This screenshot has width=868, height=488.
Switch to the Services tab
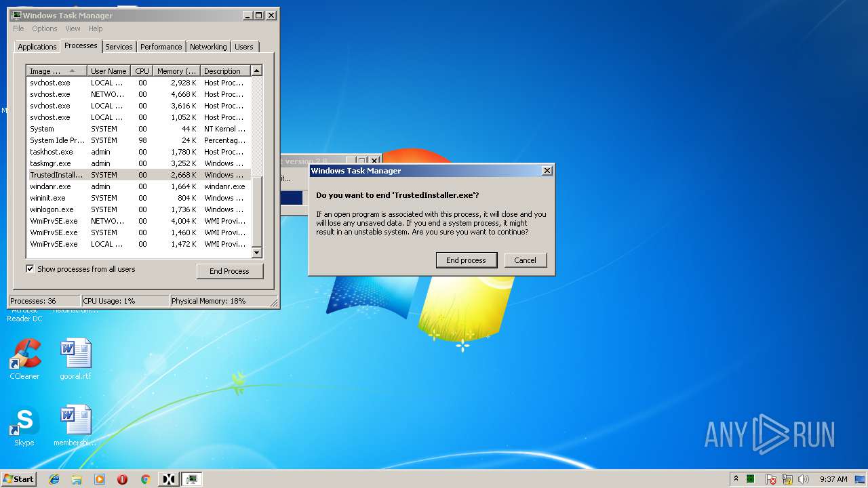119,47
